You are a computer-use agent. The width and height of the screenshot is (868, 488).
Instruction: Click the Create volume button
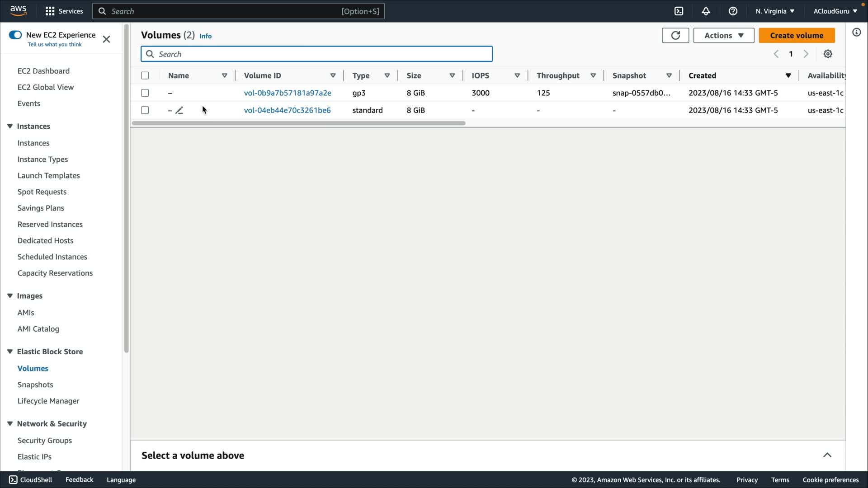796,35
